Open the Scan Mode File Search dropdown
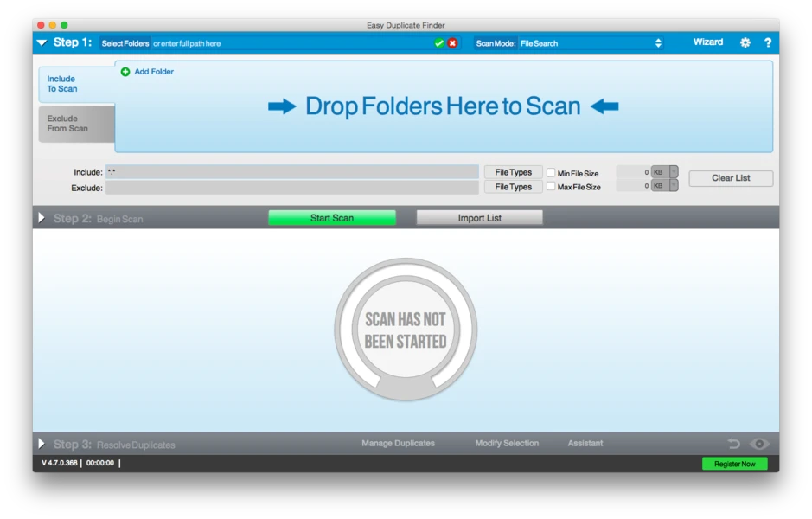This screenshot has width=812, height=519. point(591,43)
